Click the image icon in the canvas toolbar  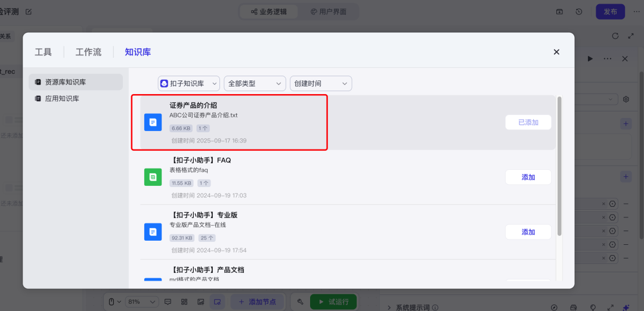pos(200,301)
